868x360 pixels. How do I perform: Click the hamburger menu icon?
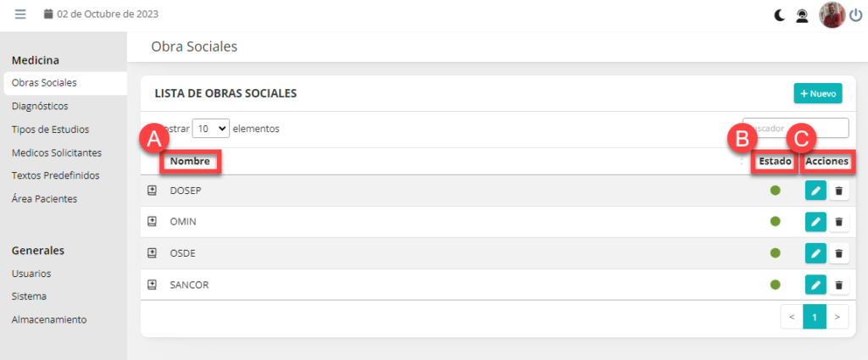(20, 14)
